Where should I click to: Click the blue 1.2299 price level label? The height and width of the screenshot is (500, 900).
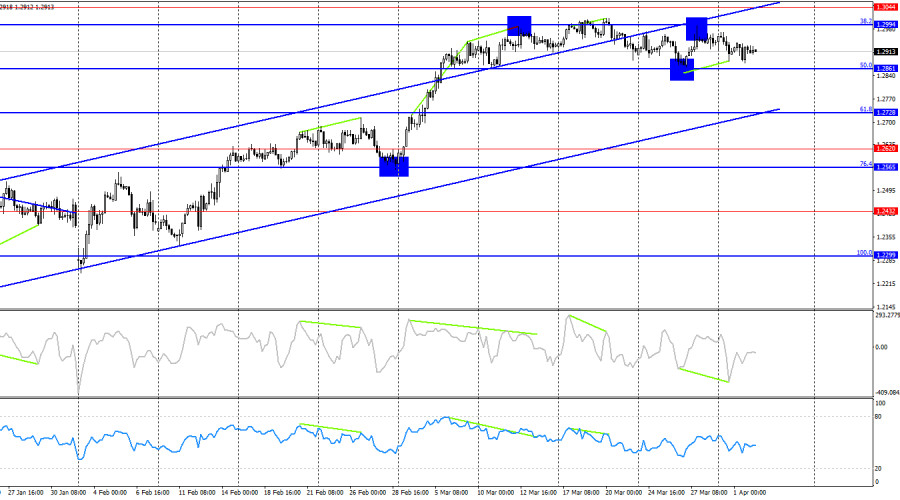point(885,255)
